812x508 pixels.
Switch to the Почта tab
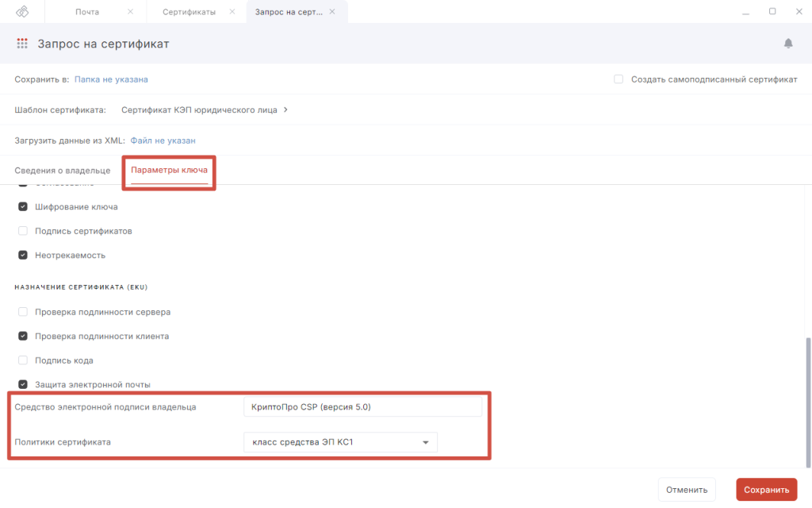tap(87, 12)
